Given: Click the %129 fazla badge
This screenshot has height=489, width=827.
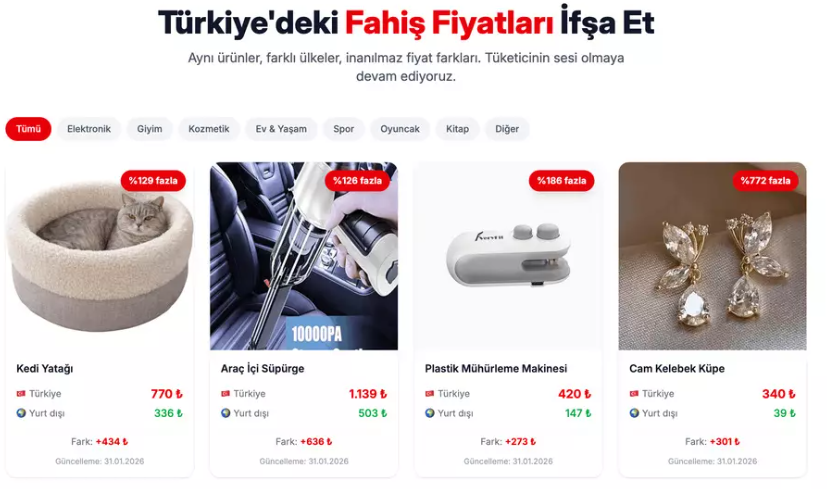Looking at the screenshot, I should (153, 181).
